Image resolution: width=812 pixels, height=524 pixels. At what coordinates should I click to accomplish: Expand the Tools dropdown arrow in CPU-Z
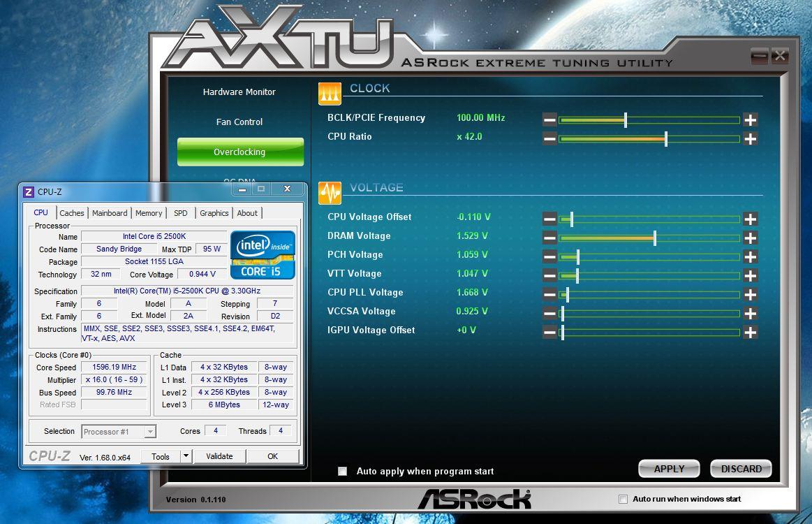coord(186,456)
